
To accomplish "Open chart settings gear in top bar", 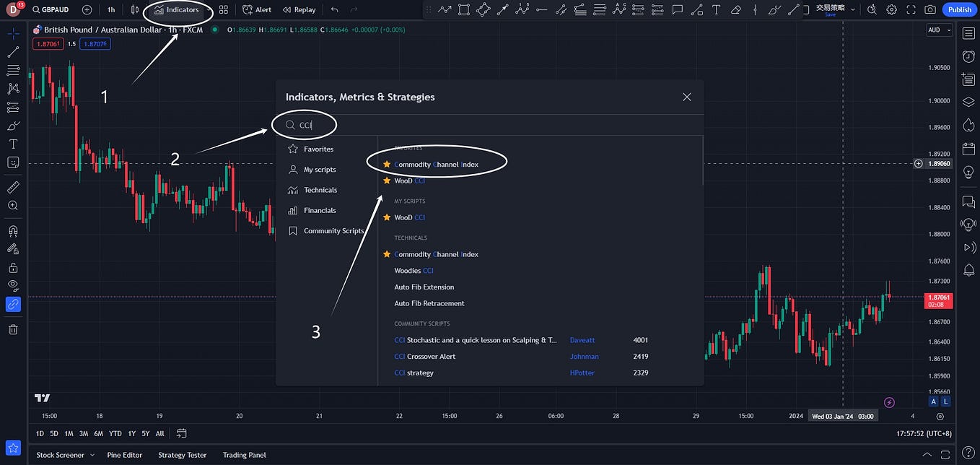I will (x=892, y=10).
